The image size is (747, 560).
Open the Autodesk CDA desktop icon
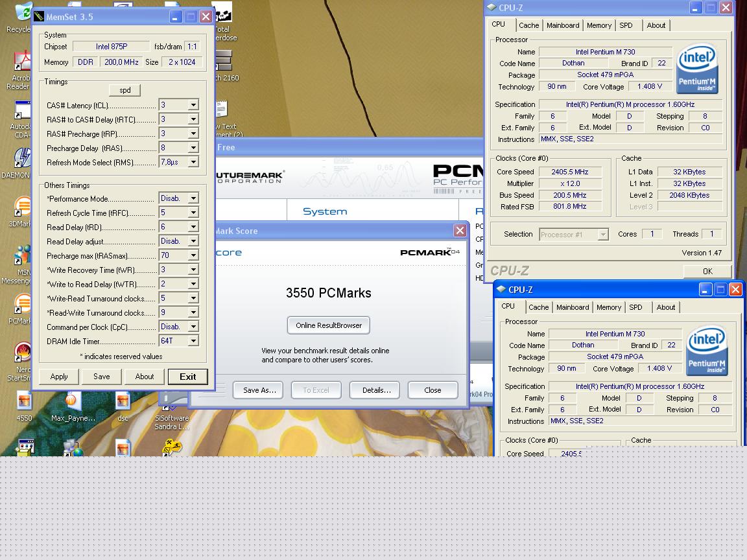(22, 110)
